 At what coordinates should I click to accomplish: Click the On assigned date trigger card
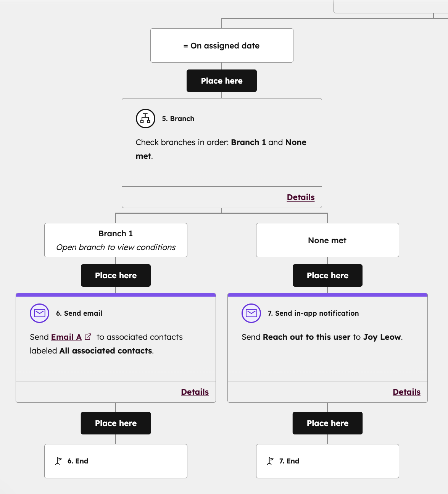tap(221, 45)
